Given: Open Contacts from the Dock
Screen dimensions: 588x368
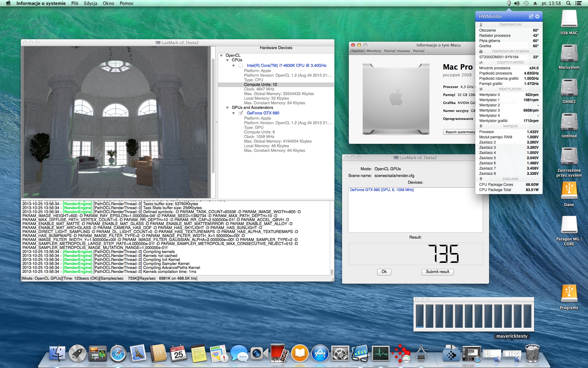Looking at the screenshot, I should pyautogui.click(x=158, y=353).
